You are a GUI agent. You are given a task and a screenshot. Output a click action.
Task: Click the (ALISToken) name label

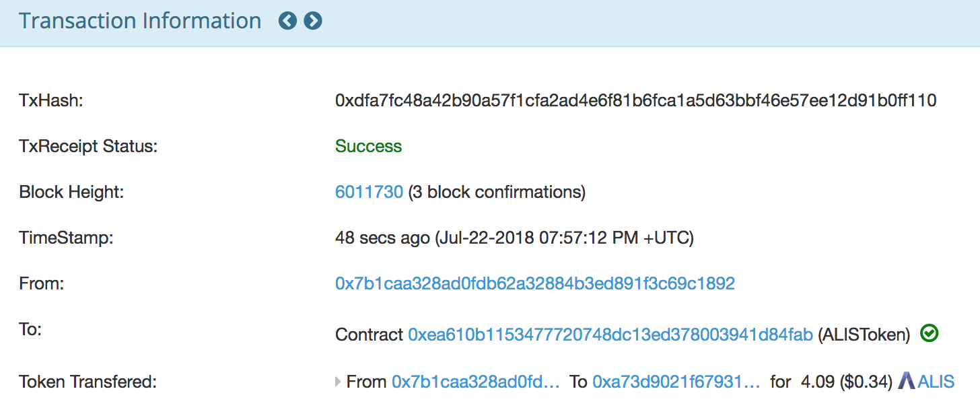864,334
